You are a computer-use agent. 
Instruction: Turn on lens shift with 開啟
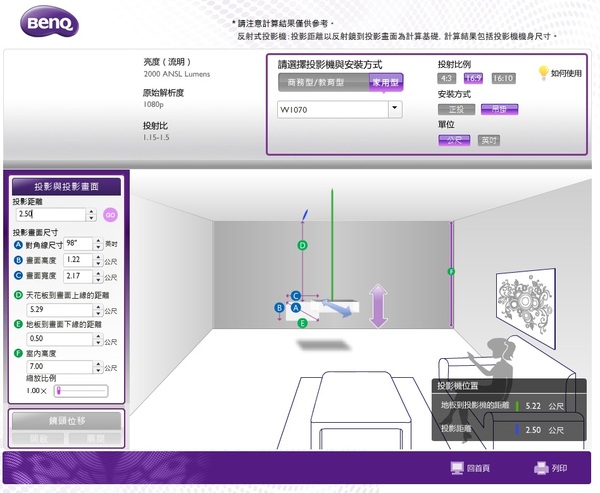tap(38, 439)
